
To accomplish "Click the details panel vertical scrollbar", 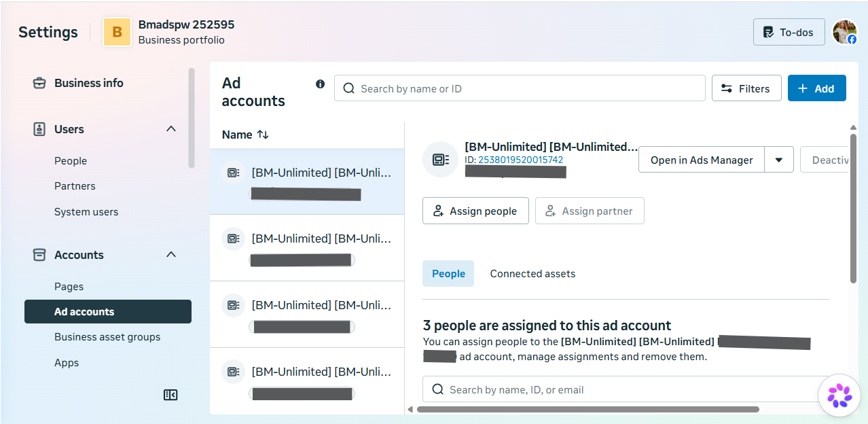I will pyautogui.click(x=853, y=208).
